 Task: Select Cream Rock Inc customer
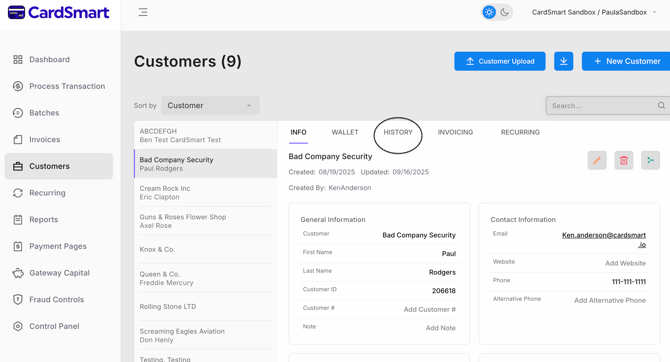tap(206, 192)
